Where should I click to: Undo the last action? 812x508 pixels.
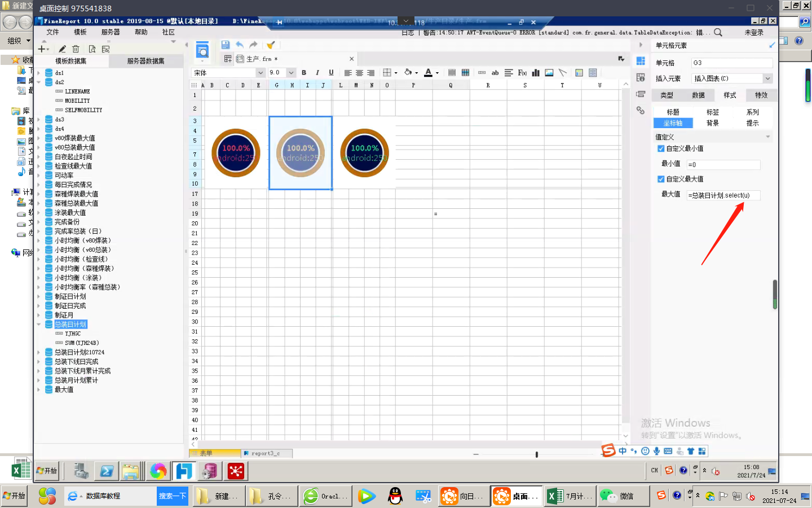tap(240, 45)
